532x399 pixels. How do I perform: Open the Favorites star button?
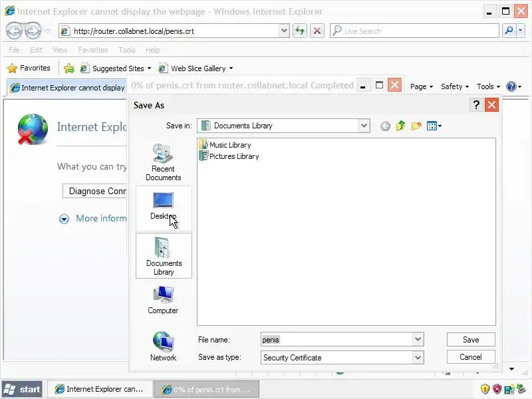[x=29, y=68]
